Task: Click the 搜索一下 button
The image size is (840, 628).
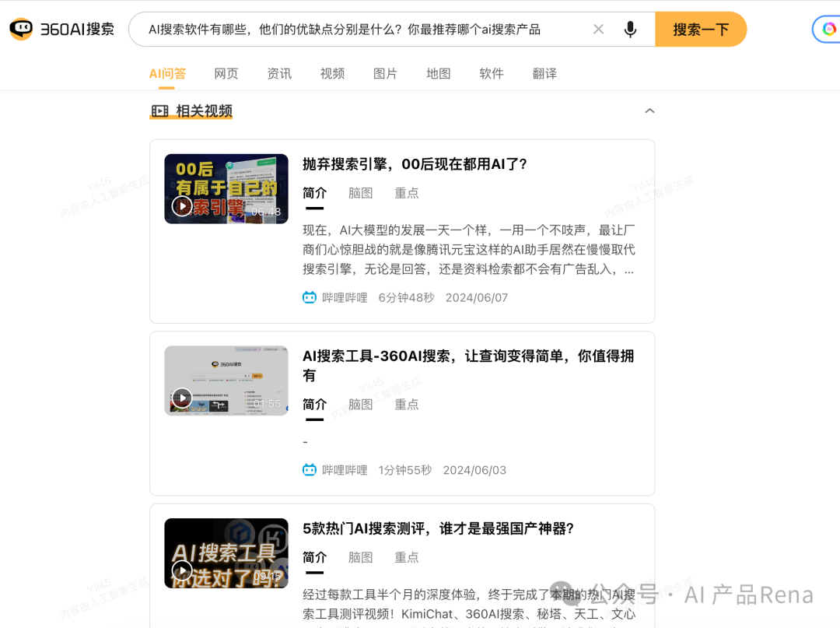Action: pyautogui.click(x=701, y=29)
